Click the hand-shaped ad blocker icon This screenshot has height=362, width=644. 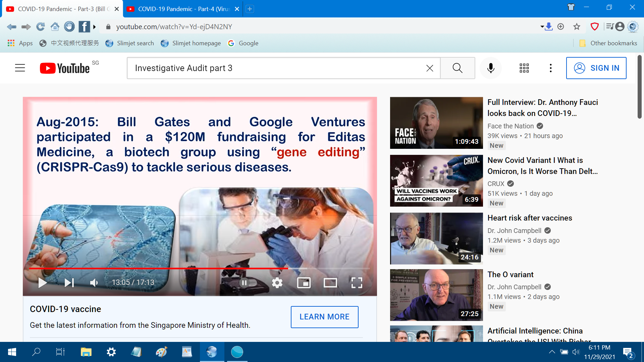pos(69,26)
